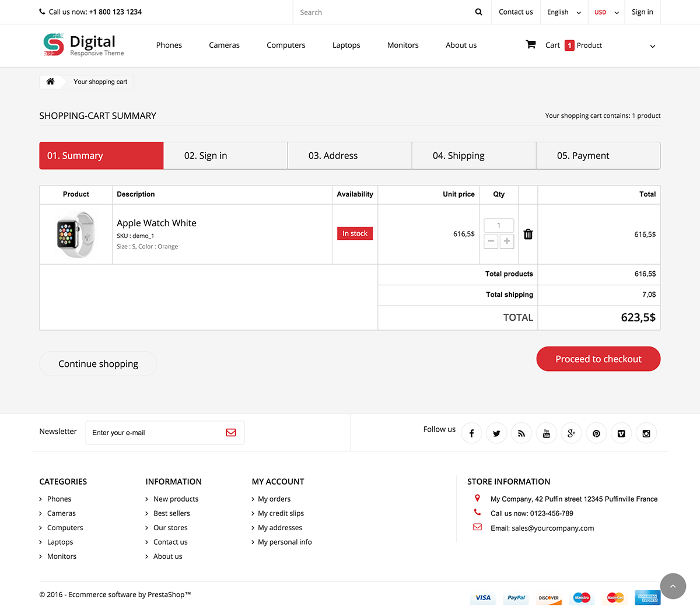The width and height of the screenshot is (700, 613).
Task: Open the Apple Watch White product link
Action: point(156,223)
